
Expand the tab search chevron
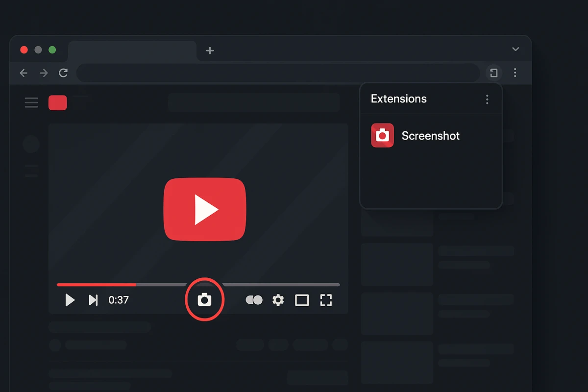click(515, 49)
